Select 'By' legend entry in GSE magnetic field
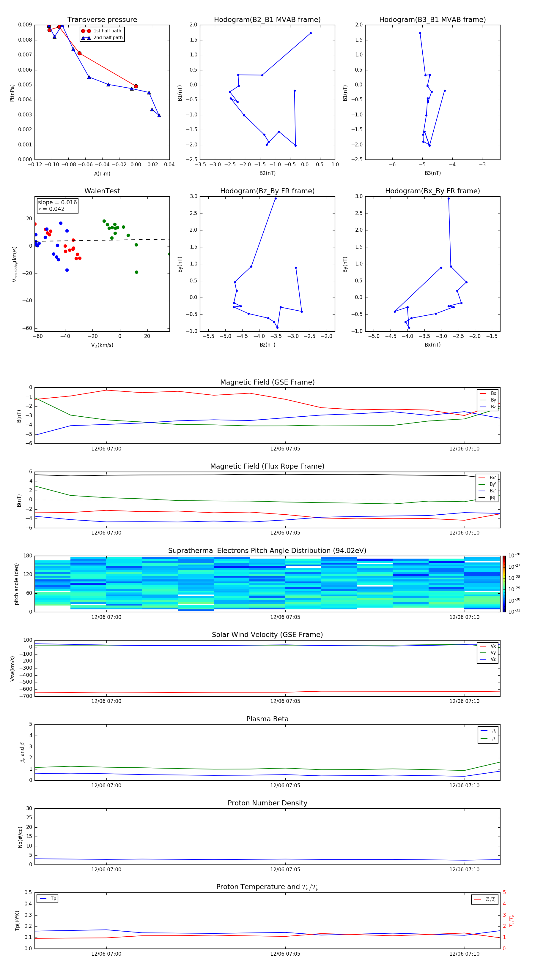The image size is (535, 980). [488, 400]
